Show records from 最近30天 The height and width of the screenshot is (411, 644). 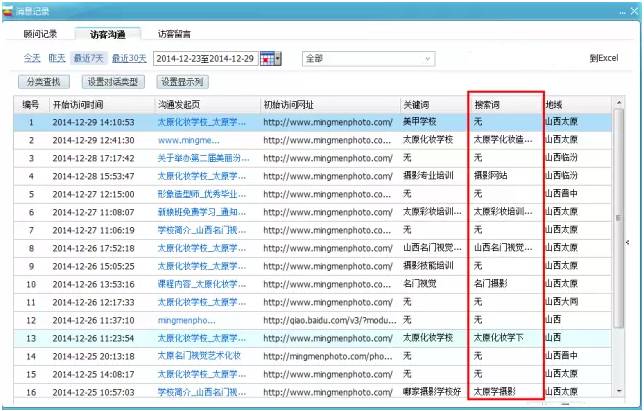(x=129, y=59)
